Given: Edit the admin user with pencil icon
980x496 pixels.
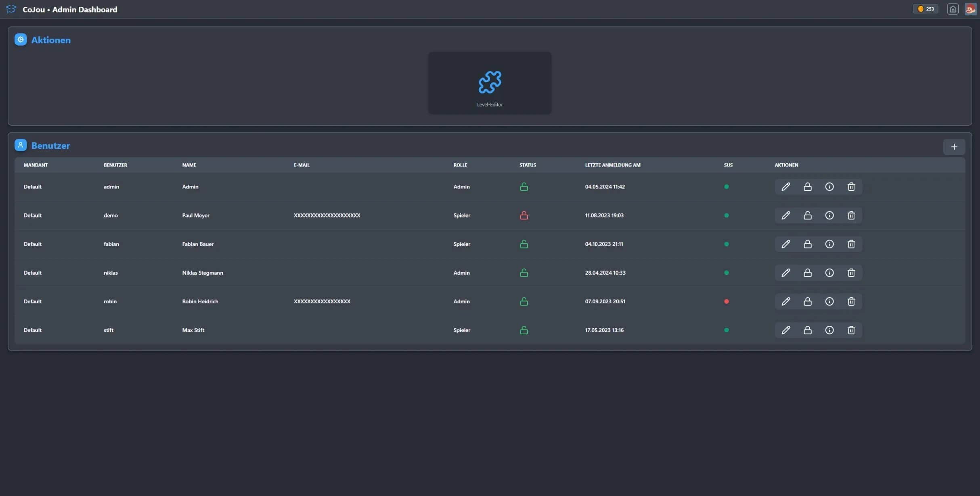Looking at the screenshot, I should [x=785, y=187].
